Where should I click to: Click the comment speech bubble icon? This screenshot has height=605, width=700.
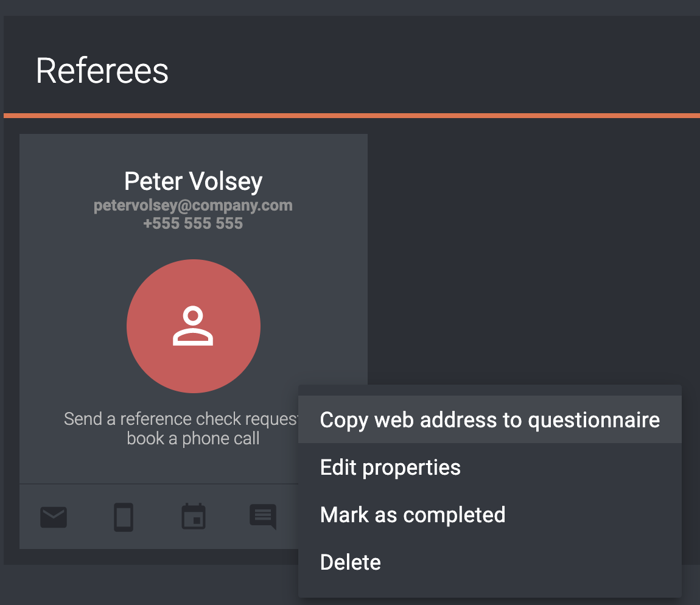(x=263, y=517)
